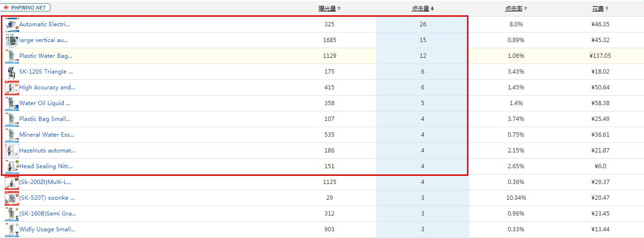The image size is (644, 238).
Task: Open the large vertical au... product link
Action: point(44,40)
